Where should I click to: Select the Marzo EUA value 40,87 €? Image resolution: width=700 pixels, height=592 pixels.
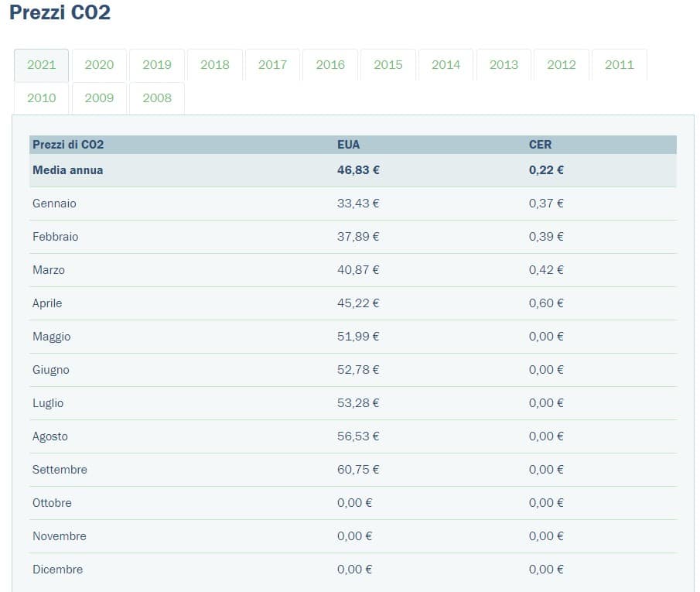(358, 270)
